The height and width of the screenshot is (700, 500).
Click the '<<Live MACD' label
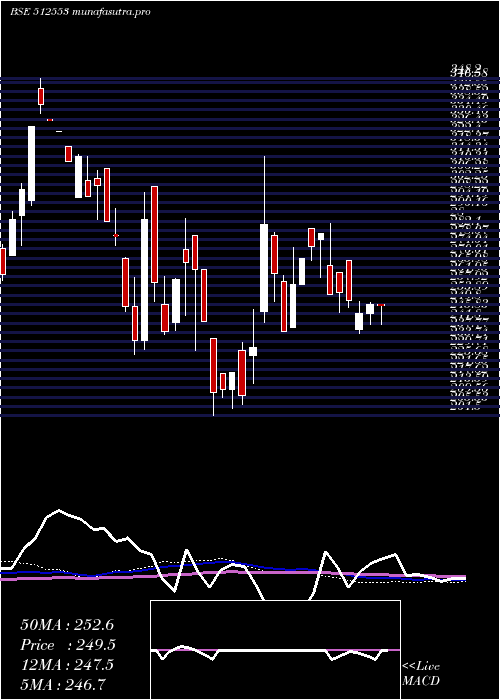[x=421, y=674]
